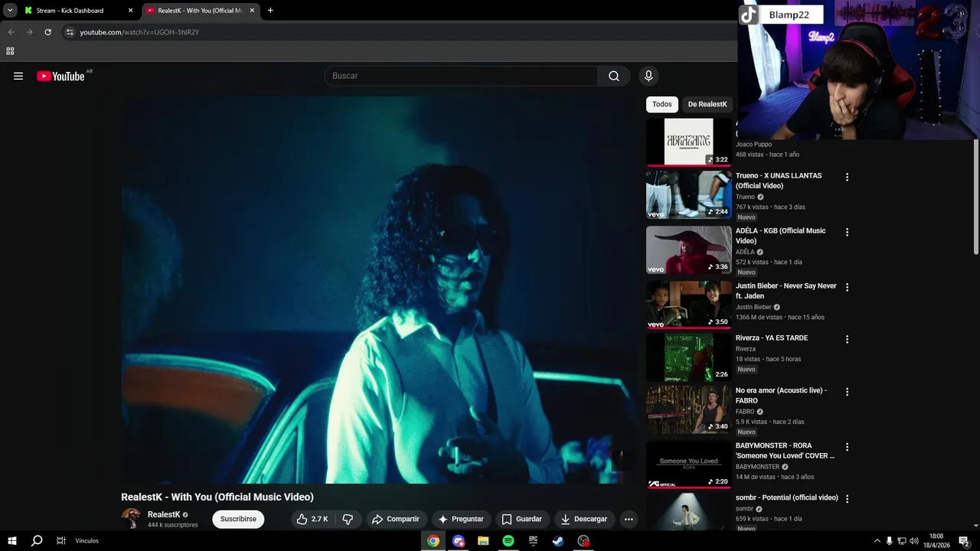The width and height of the screenshot is (980, 551).
Task: Click the address bar URL youtube.com/watch
Action: pos(139,32)
